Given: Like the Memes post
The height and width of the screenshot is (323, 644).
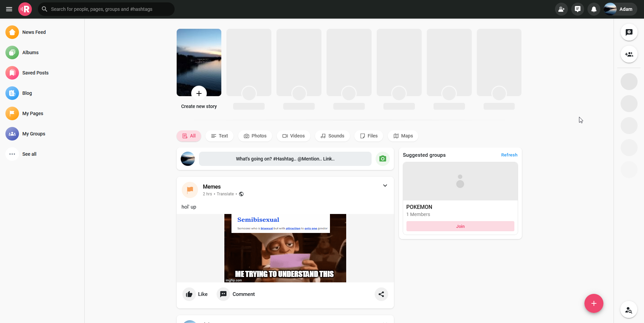Looking at the screenshot, I should coord(195,294).
